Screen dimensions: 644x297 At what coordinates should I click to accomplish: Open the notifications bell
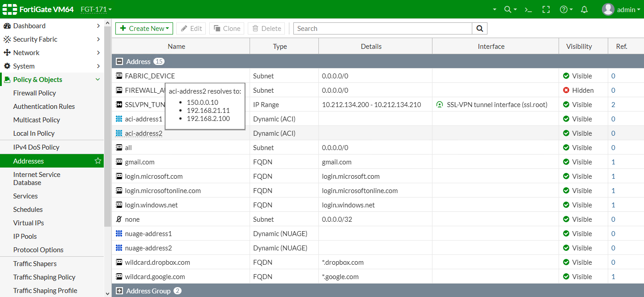click(584, 9)
